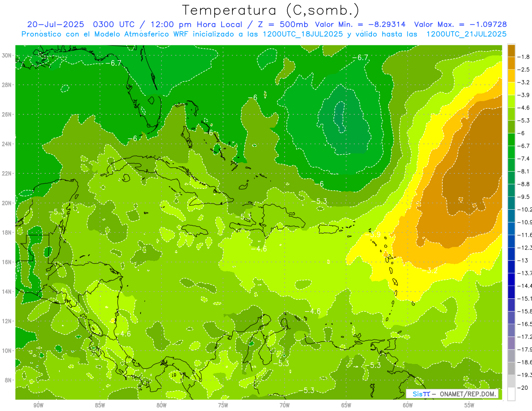Pick the gray swatch between -18.6 and -19.3
Image resolution: width=532 pixels, height=411 pixels.
[511, 369]
